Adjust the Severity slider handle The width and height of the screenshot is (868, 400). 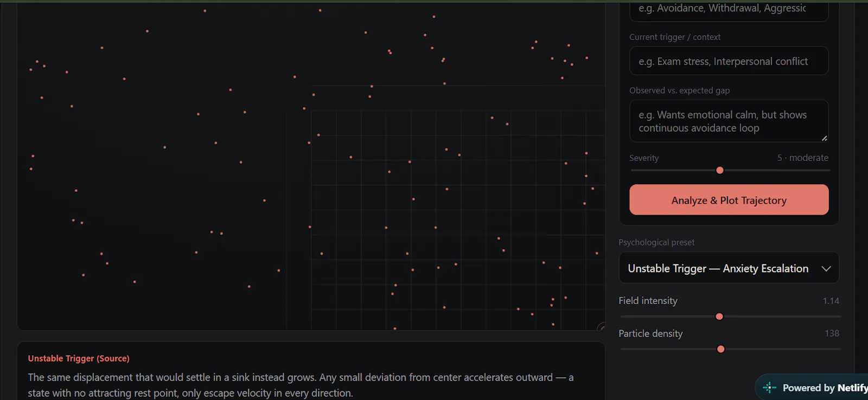(720, 170)
